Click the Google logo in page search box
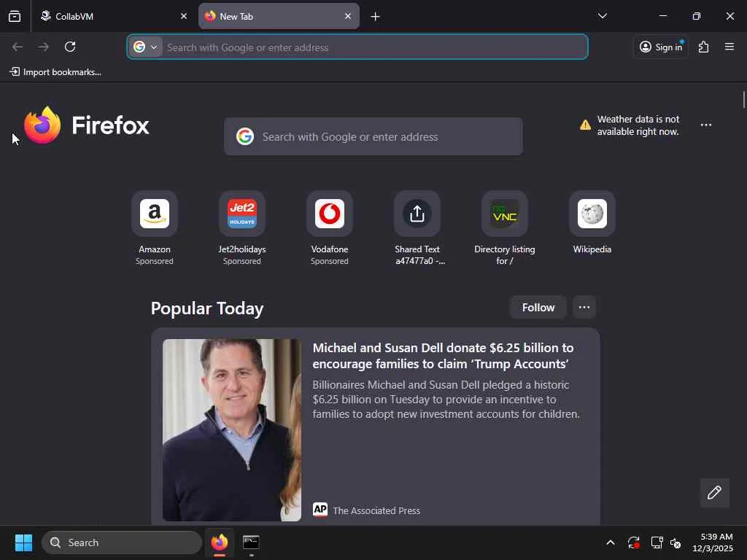The height and width of the screenshot is (560, 747). point(245,136)
